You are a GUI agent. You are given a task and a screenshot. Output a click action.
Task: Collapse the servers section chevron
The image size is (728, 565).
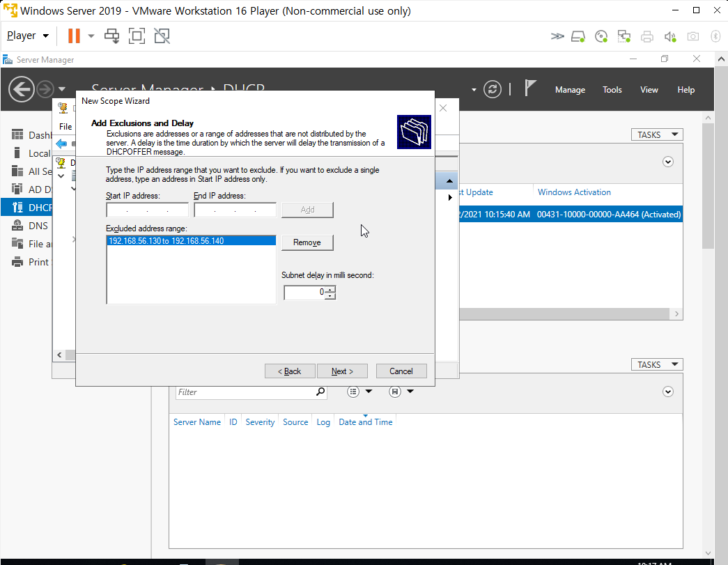(x=667, y=162)
